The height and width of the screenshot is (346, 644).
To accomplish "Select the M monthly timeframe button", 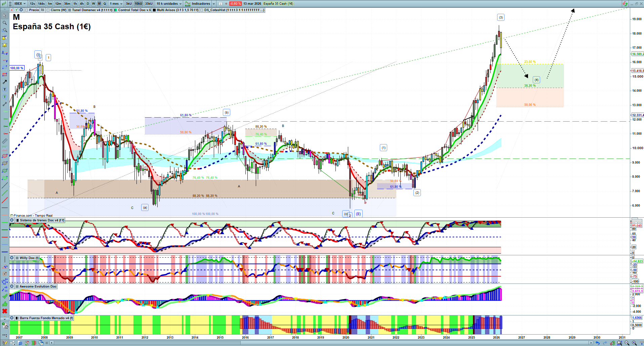I will (99, 4).
